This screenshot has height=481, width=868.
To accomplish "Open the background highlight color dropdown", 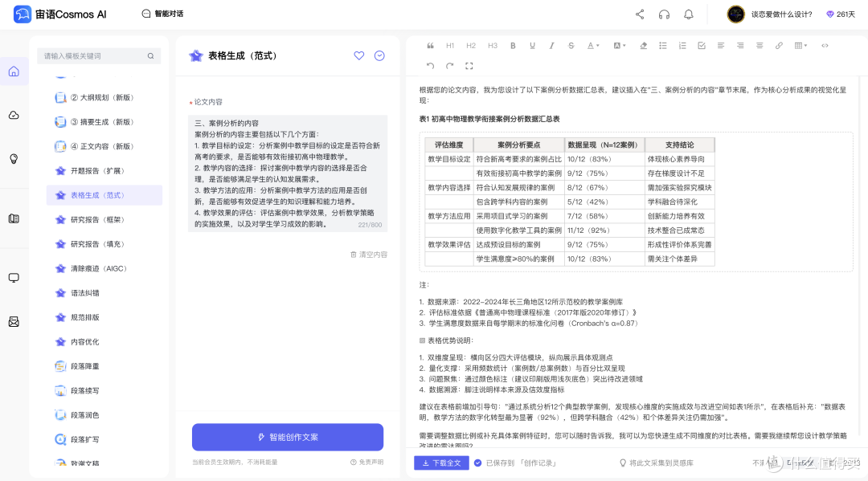I will click(620, 46).
